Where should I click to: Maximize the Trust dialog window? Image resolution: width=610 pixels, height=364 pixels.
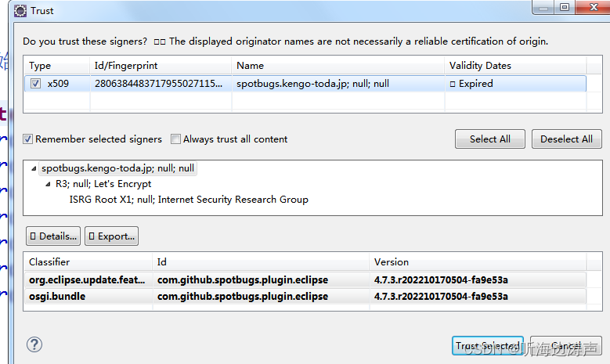click(565, 7)
